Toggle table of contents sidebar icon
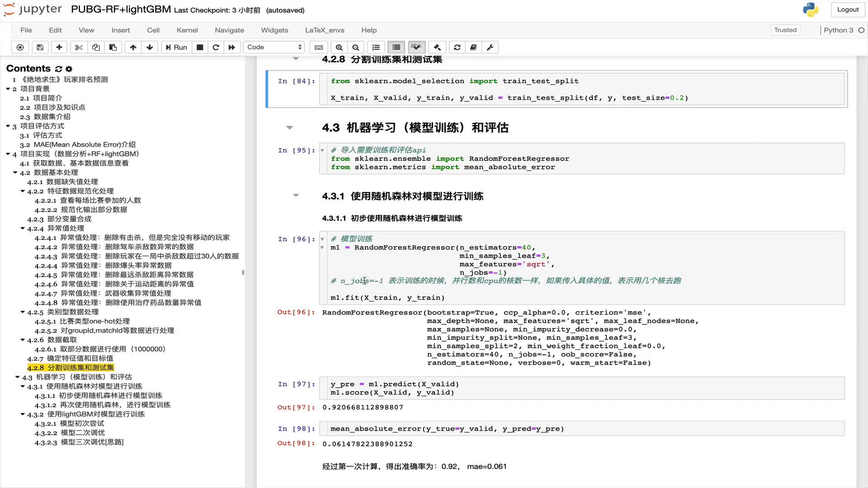The width and height of the screenshot is (868, 488). [396, 47]
